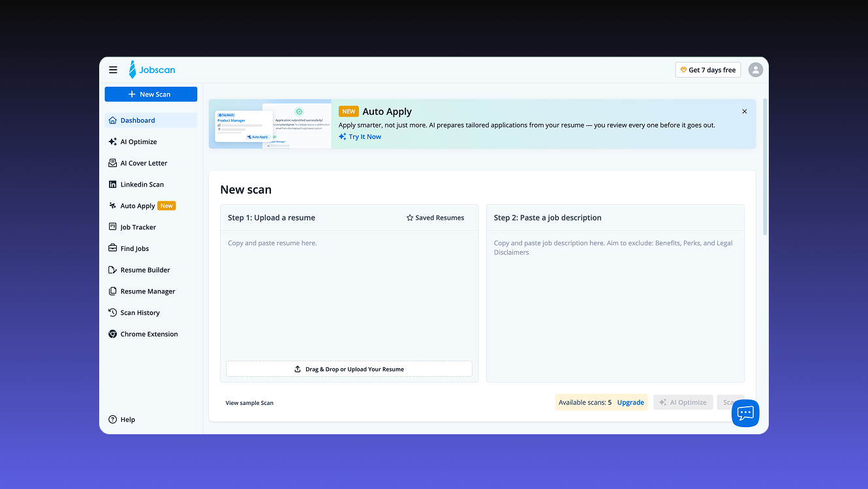868x489 pixels.
Task: Click the Step 1: Upload a resume label
Action: coord(271,218)
